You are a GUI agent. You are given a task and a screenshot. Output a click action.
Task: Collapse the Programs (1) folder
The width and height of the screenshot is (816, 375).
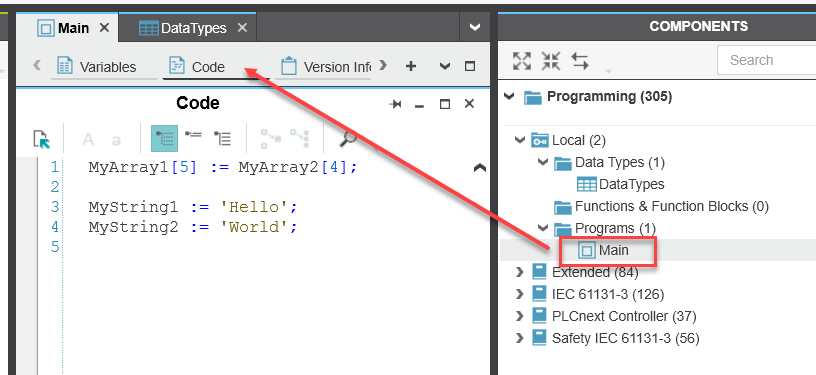(543, 228)
